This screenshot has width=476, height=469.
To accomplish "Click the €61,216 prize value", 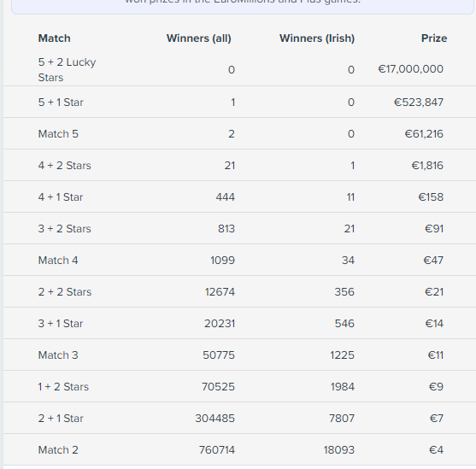I will [424, 134].
